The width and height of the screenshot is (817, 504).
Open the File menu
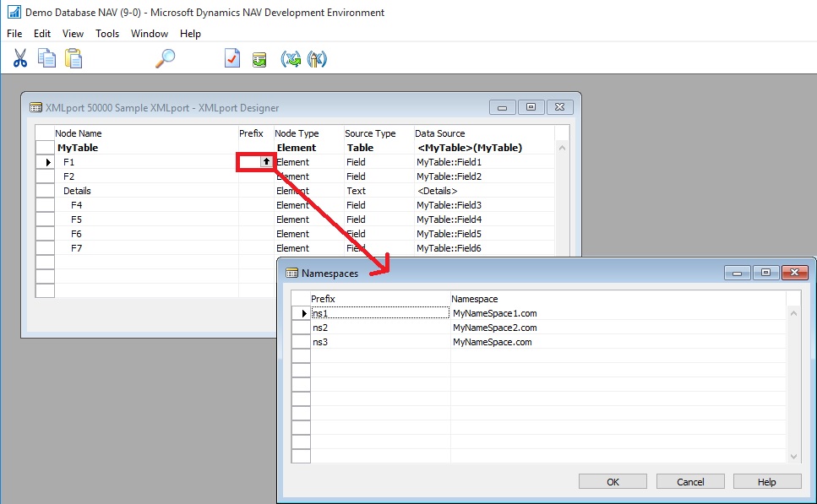(14, 34)
